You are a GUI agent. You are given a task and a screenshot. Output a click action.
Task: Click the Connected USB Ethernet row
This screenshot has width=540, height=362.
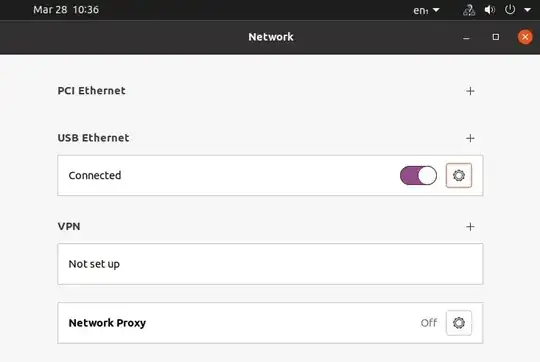point(270,175)
